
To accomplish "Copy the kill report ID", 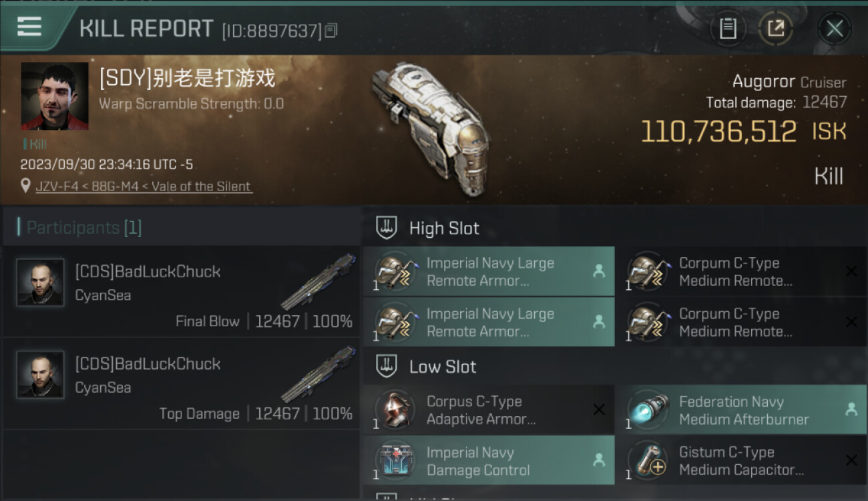I will (x=332, y=30).
